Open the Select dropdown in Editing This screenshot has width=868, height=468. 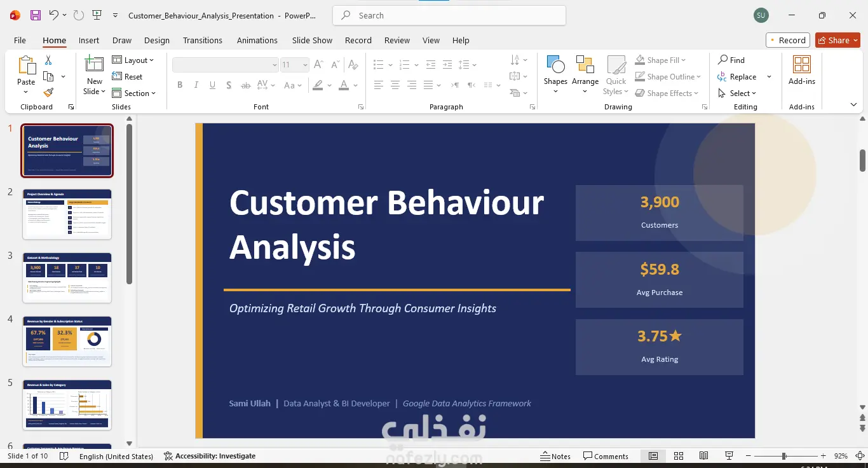point(738,93)
